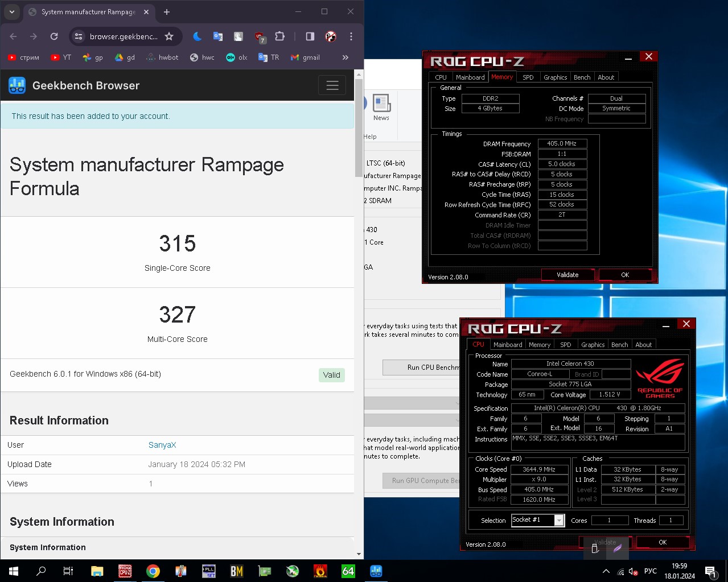
Task: Bookmark the page with the star icon
Action: (169, 36)
